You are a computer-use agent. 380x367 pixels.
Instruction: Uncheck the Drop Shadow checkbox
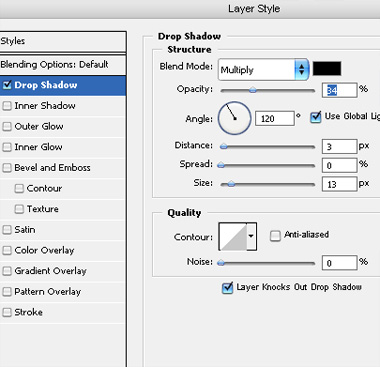pos(7,85)
